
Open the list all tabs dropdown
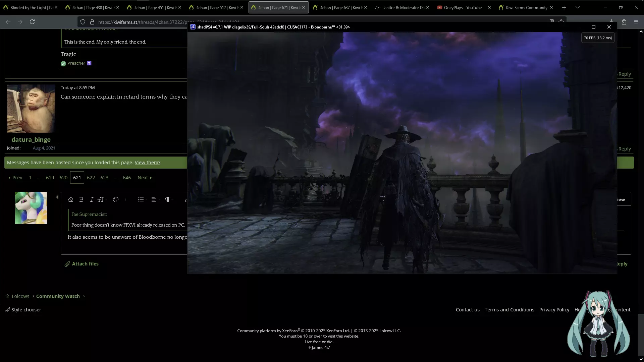tap(577, 7)
